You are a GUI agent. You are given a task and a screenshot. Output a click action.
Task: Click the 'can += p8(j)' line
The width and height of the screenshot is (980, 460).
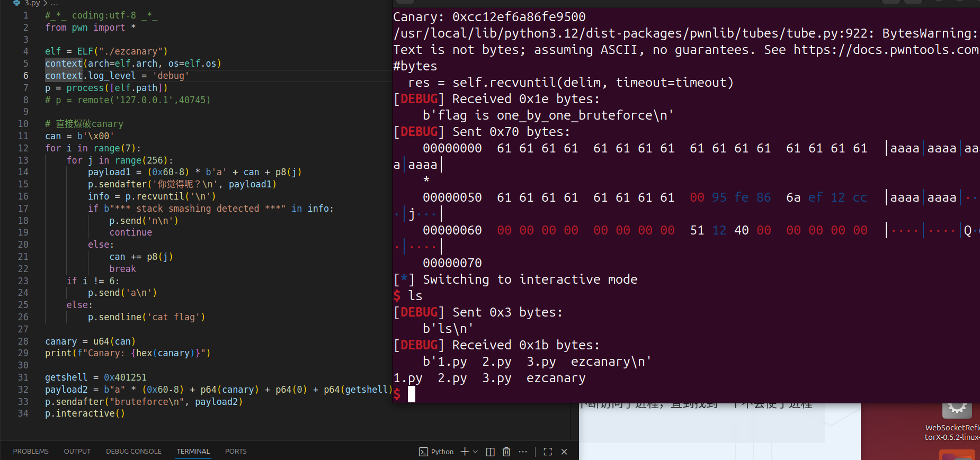pyautogui.click(x=141, y=257)
